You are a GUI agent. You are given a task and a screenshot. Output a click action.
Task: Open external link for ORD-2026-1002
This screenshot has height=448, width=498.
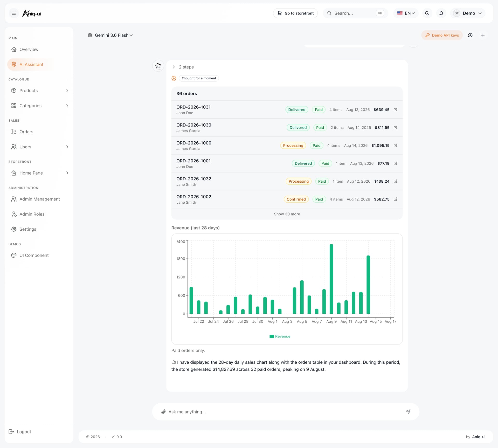click(395, 199)
